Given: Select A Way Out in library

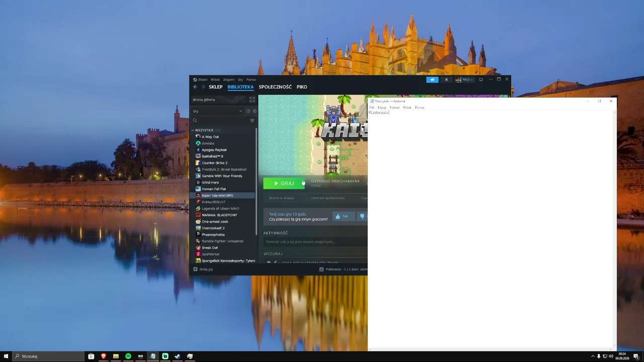Looking at the screenshot, I should coord(223,137).
